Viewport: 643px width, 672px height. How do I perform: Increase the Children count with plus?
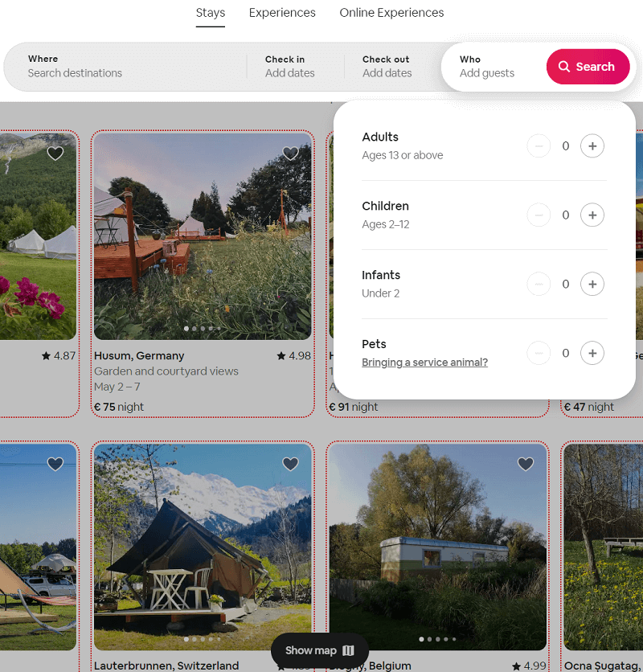point(592,215)
